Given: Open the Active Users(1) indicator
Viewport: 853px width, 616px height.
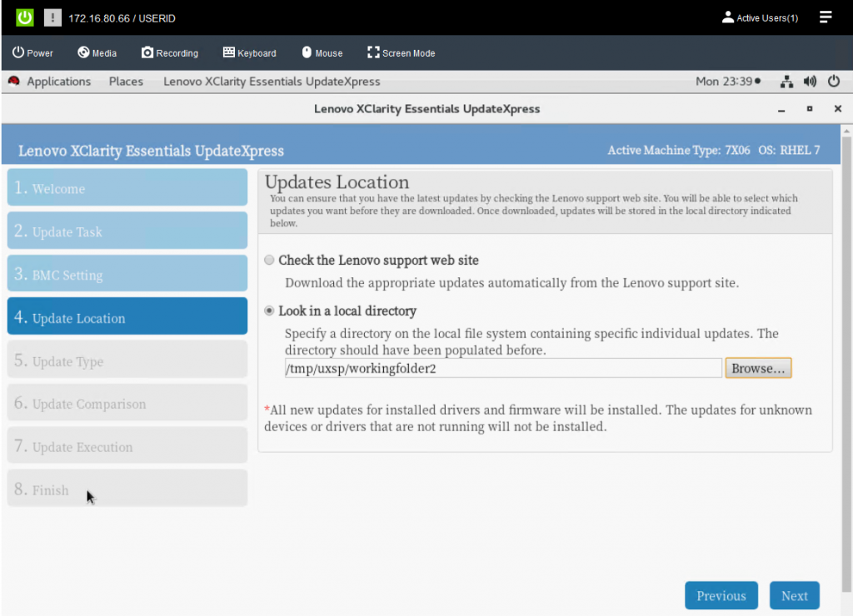Looking at the screenshot, I should [760, 18].
